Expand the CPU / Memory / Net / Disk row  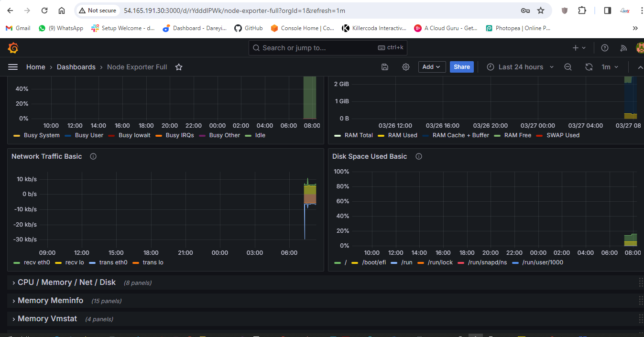[66, 283]
